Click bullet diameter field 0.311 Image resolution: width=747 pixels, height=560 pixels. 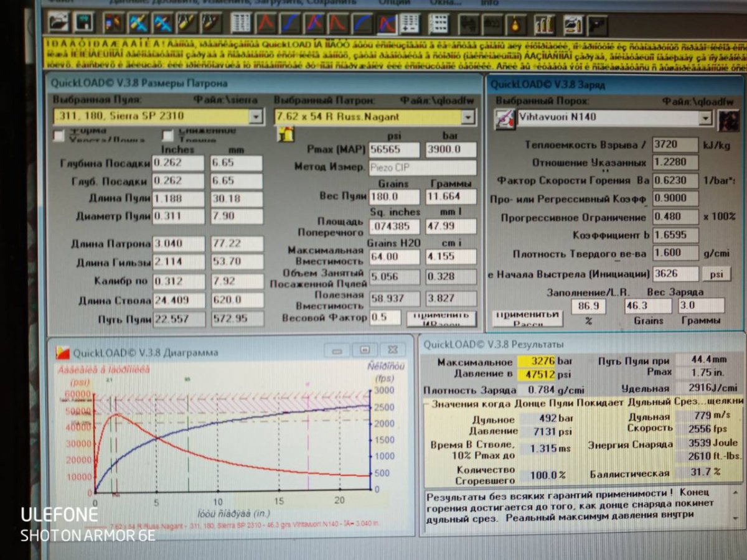[x=178, y=217]
